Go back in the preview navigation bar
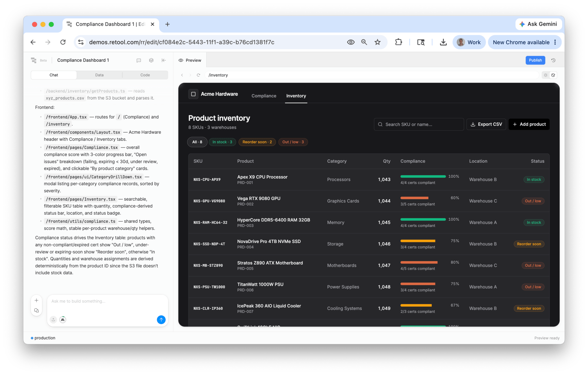This screenshot has width=588, height=375. pyautogui.click(x=182, y=75)
